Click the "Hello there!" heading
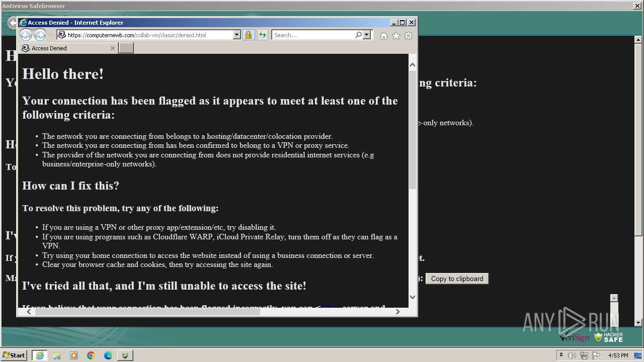Image resolution: width=644 pixels, height=362 pixels. pyautogui.click(x=63, y=74)
